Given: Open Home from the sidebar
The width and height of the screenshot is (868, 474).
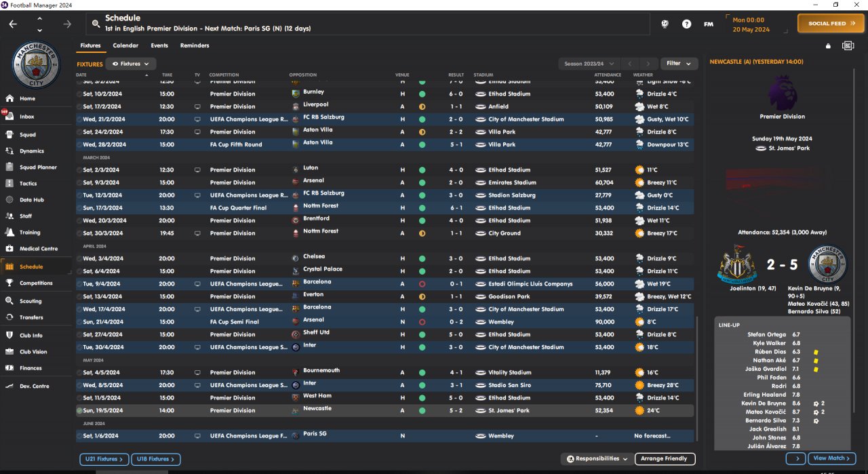Looking at the screenshot, I should coord(28,98).
